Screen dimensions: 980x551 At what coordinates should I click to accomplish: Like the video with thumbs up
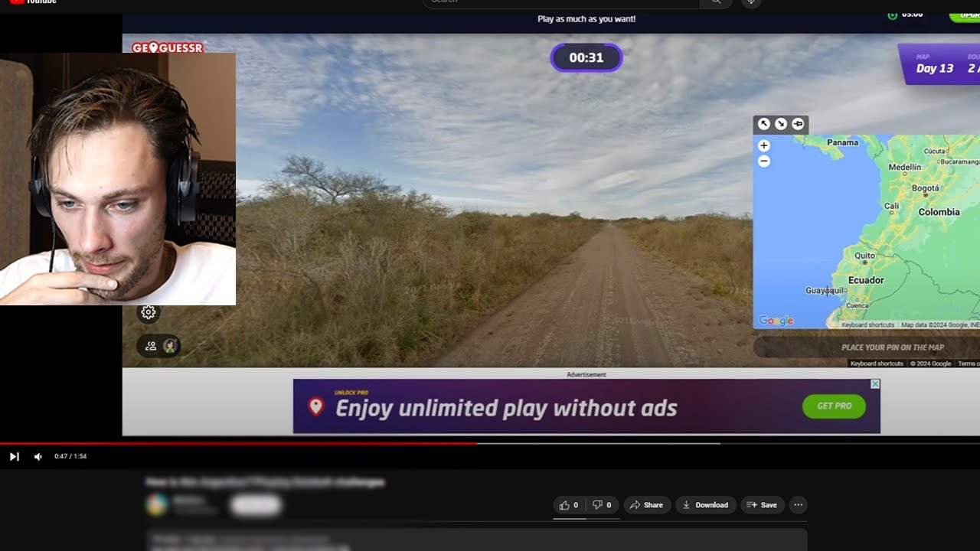[x=570, y=505]
